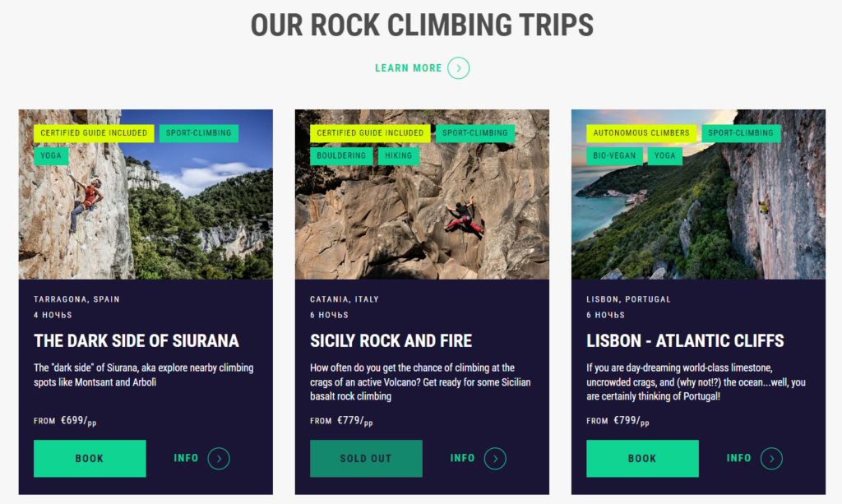The image size is (842, 504).
Task: Select the Hiking tag on Sicily card
Action: click(399, 155)
